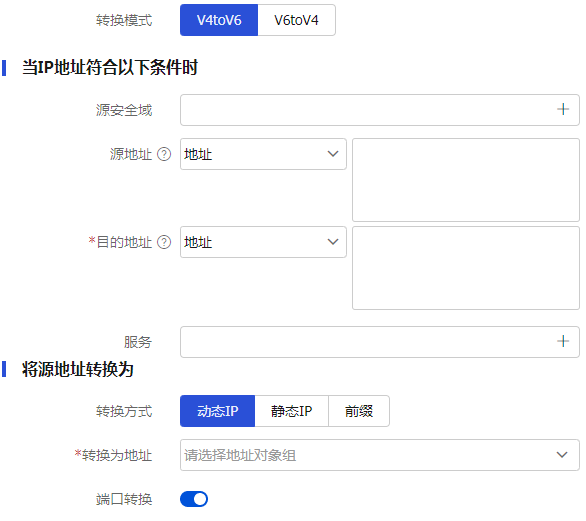Screen dimensions: 586x521
Task: Focus the 源安全域 input box
Action: (380, 110)
